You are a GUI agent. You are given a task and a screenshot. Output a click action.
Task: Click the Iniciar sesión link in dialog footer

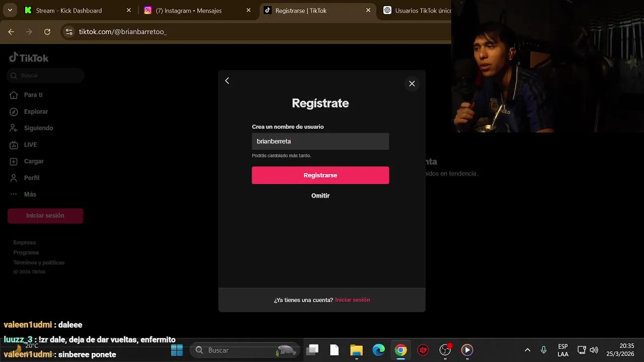click(352, 300)
